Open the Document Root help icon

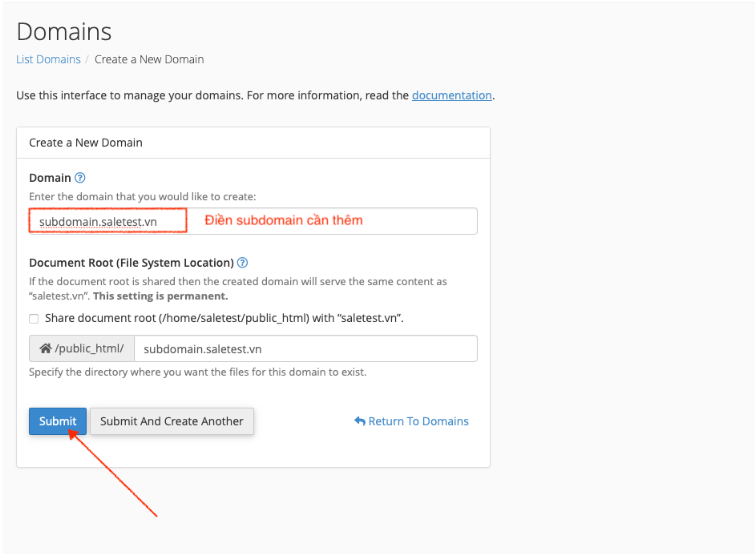pos(243,263)
